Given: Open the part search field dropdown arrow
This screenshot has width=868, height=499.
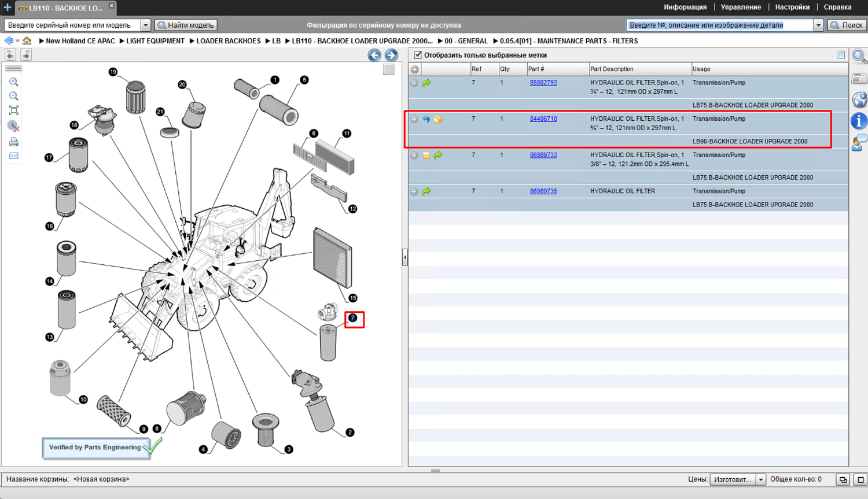Looking at the screenshot, I should click(x=818, y=25).
